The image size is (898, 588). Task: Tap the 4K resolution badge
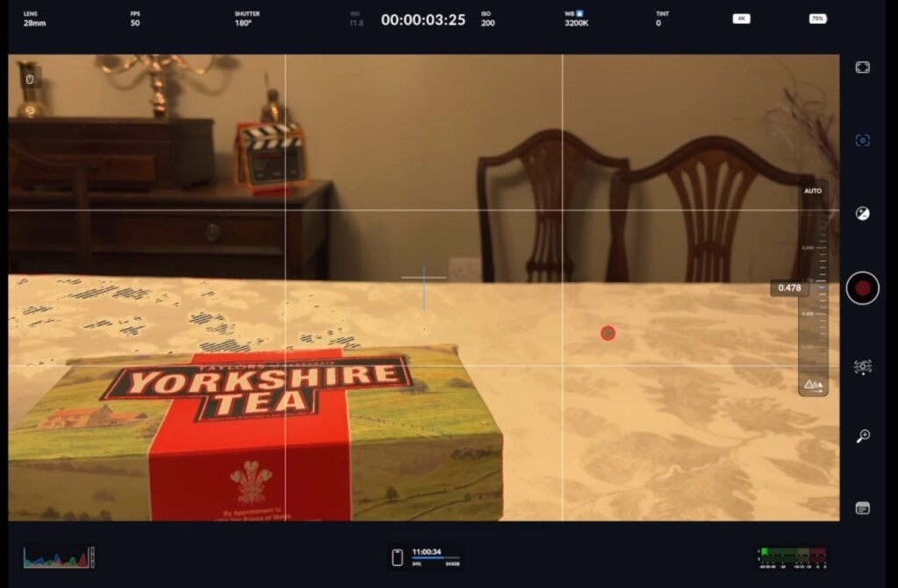(741, 19)
